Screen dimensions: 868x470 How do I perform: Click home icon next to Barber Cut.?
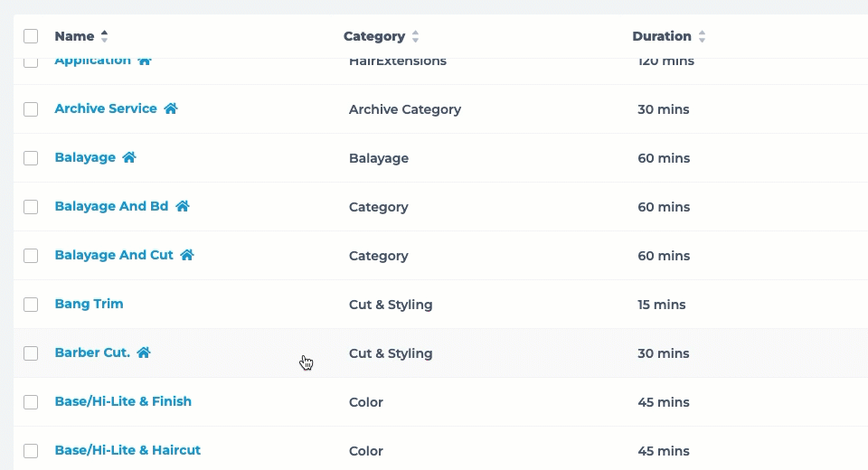[144, 352]
